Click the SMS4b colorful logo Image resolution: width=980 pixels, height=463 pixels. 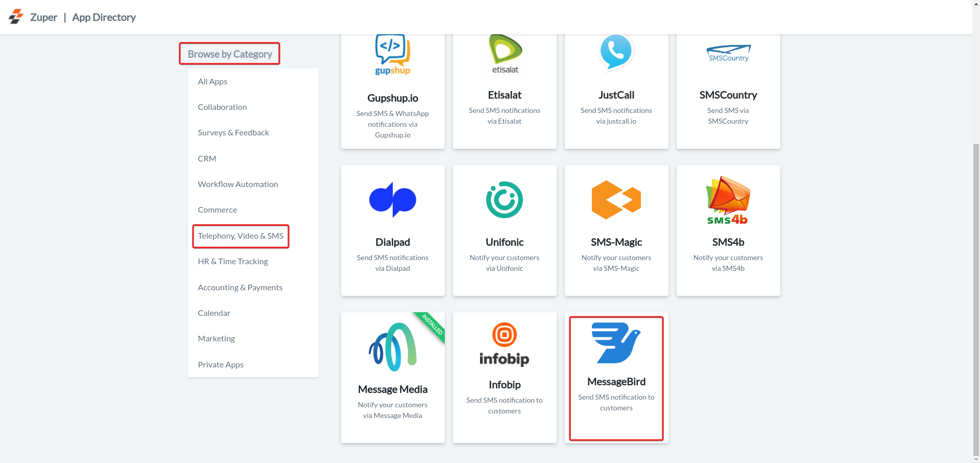[728, 200]
